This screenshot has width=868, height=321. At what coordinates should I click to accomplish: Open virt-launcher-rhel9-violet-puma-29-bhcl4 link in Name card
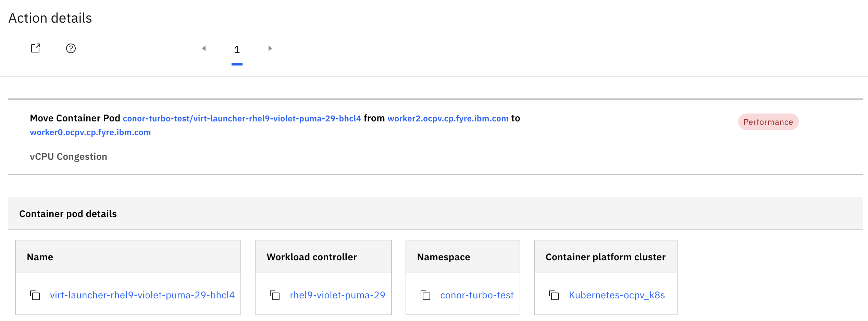point(142,295)
